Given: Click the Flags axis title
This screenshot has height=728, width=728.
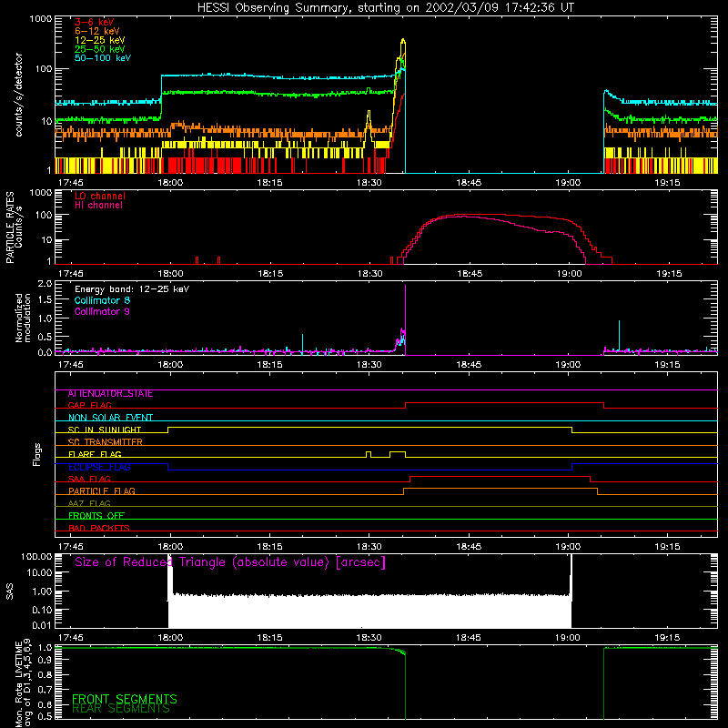Looking at the screenshot, I should pos(37,454).
